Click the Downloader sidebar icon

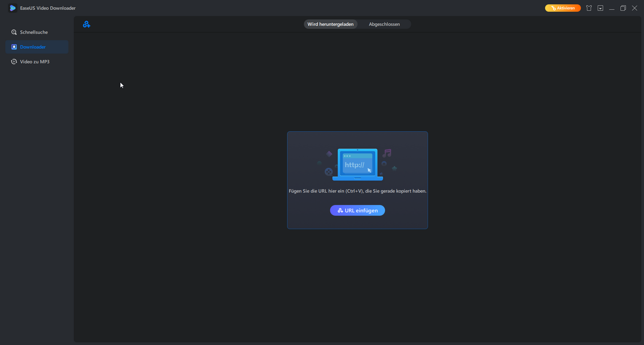point(14,47)
